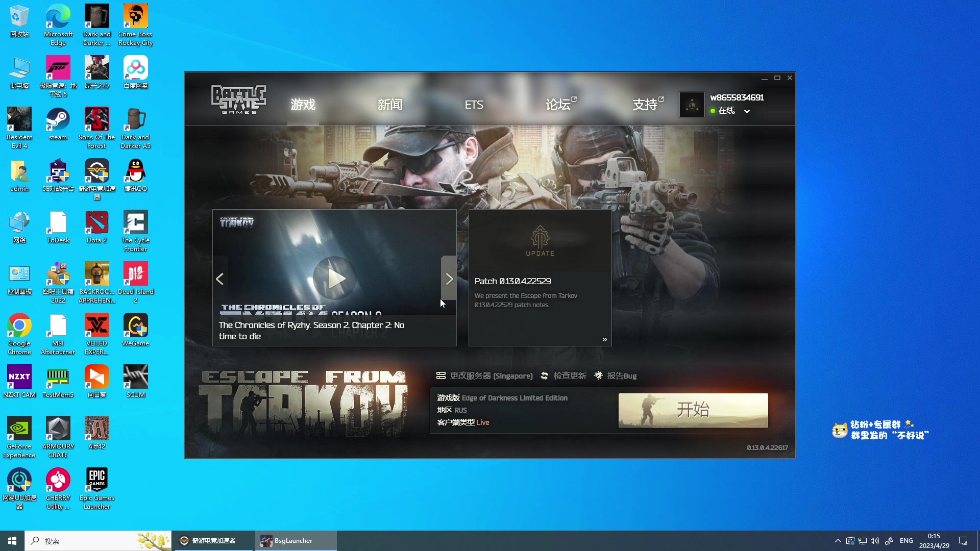This screenshot has height=551, width=980.
Task: Switch to the 新闻 news tab
Action: tap(390, 105)
